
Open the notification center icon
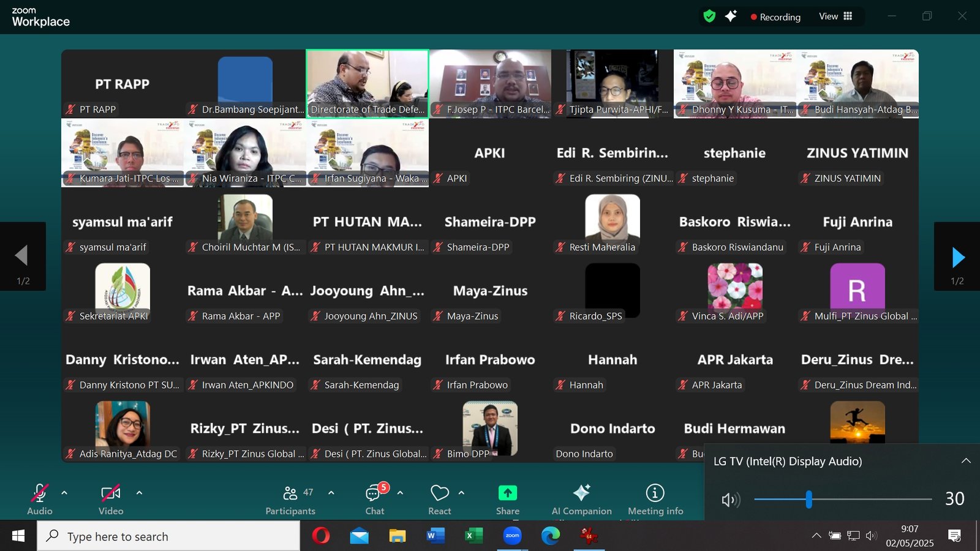954,536
